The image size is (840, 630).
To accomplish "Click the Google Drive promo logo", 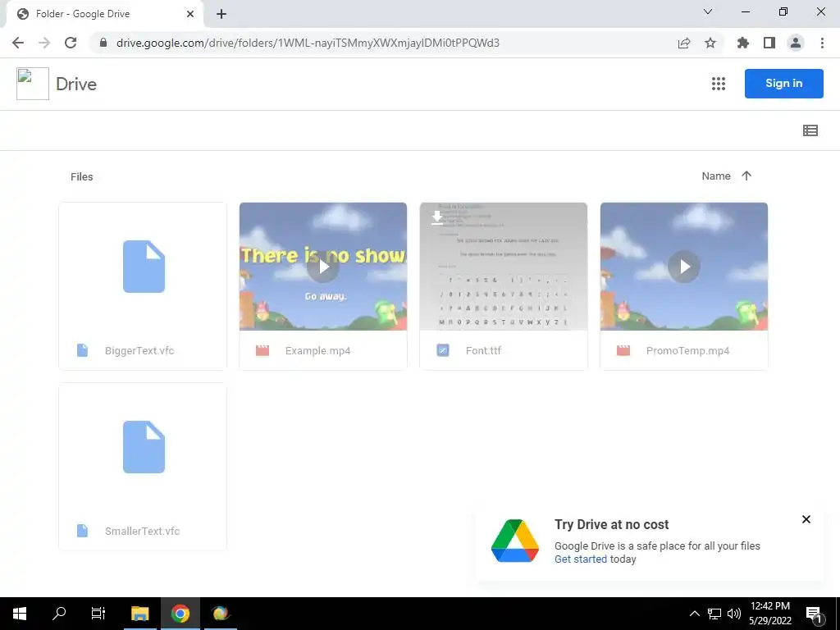I will (x=515, y=541).
